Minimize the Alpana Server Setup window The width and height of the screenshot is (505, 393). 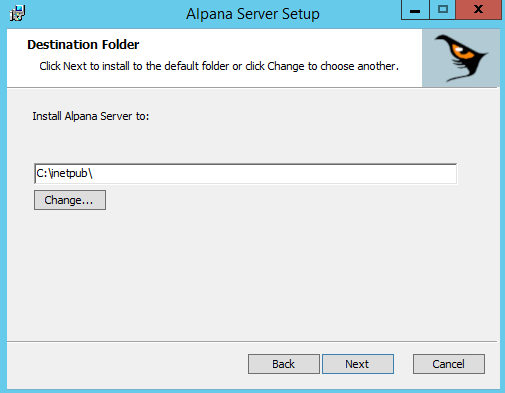point(415,10)
